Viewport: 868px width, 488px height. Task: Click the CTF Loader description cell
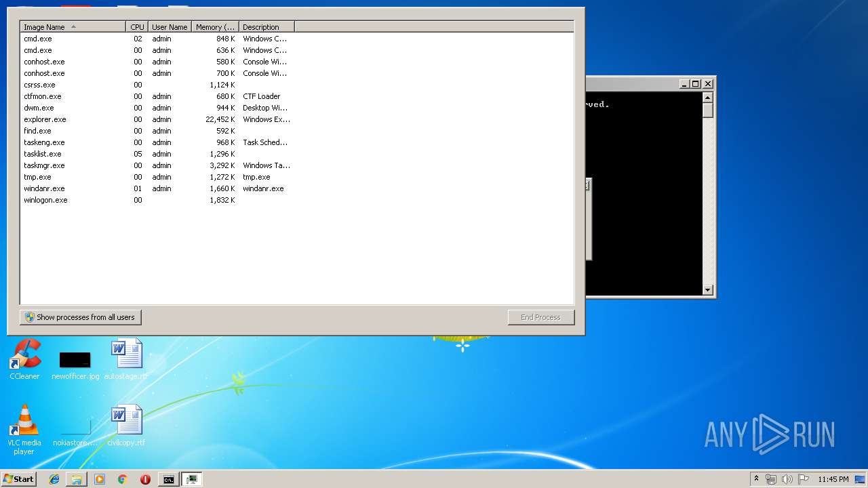[262, 96]
